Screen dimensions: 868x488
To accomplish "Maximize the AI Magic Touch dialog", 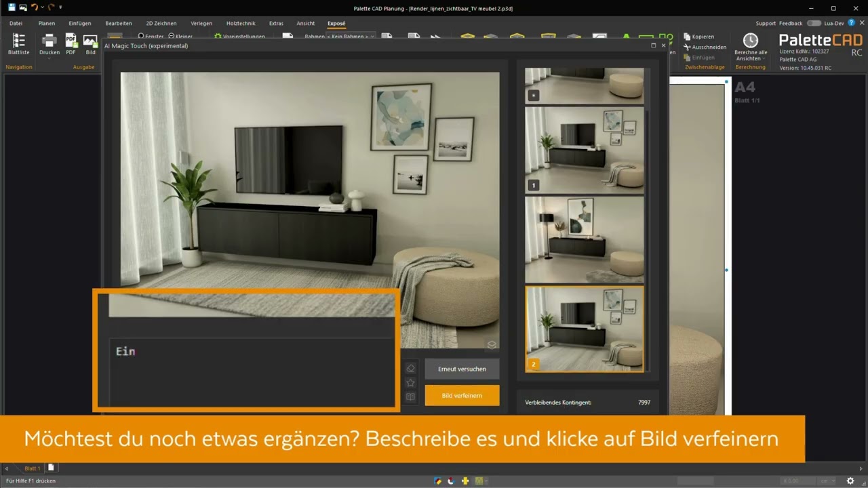I will [x=653, y=45].
